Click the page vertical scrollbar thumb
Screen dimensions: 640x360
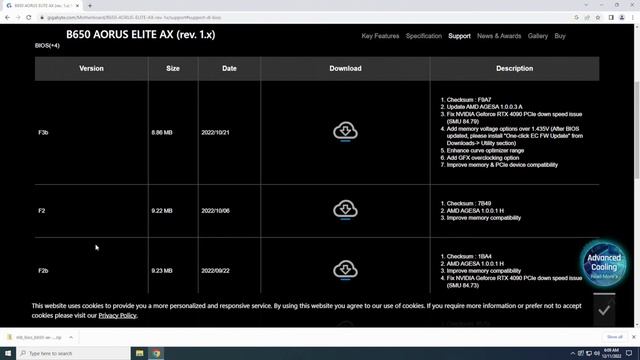[636, 130]
